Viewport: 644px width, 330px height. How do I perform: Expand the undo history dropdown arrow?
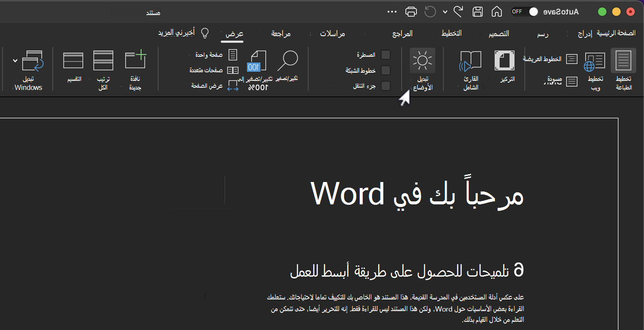pos(445,12)
